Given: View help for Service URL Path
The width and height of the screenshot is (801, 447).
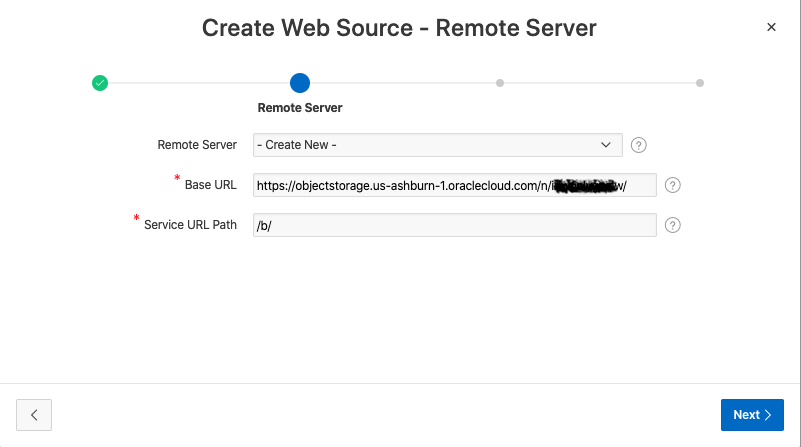Looking at the screenshot, I should [673, 225].
